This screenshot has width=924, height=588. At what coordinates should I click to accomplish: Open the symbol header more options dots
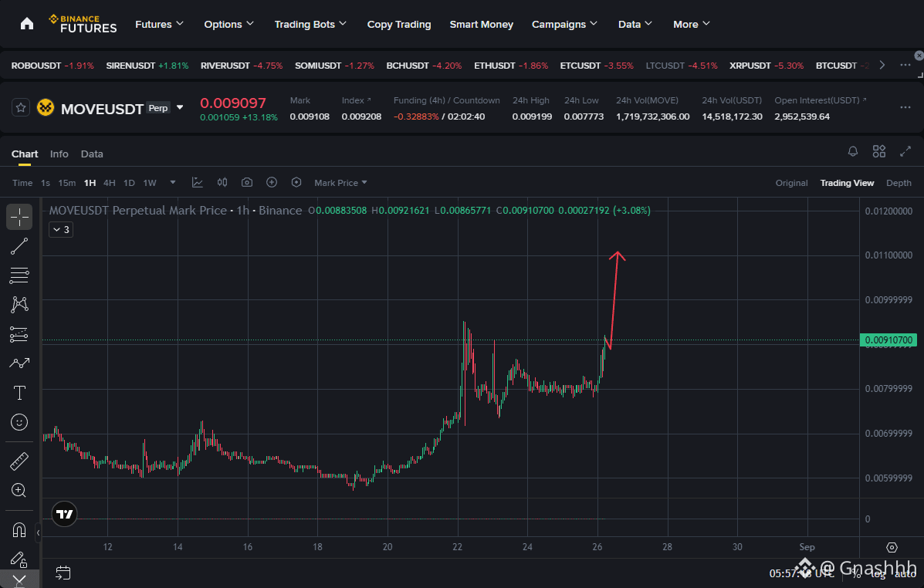(905, 107)
